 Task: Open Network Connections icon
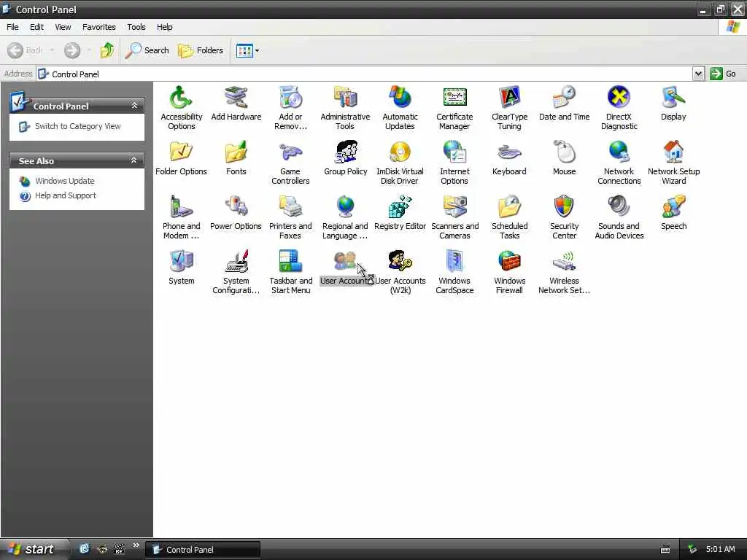click(x=619, y=152)
